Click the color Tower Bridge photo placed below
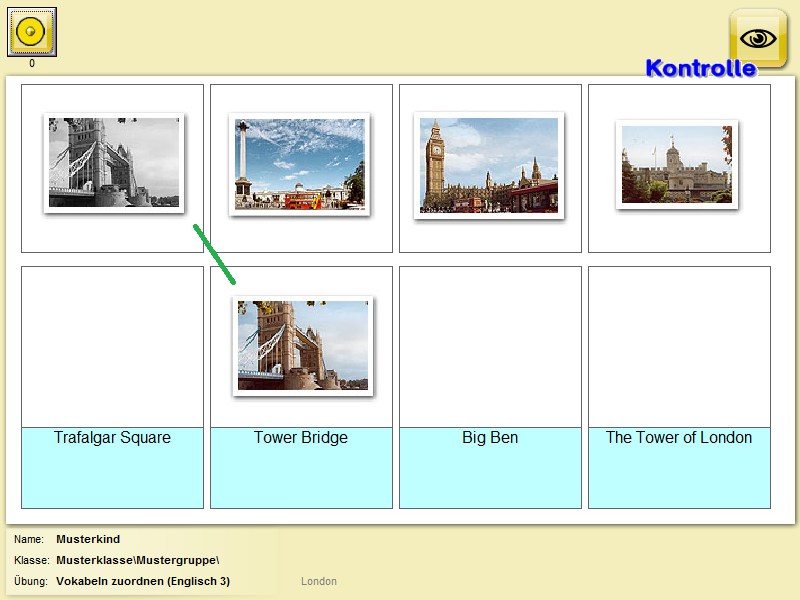 (x=303, y=345)
